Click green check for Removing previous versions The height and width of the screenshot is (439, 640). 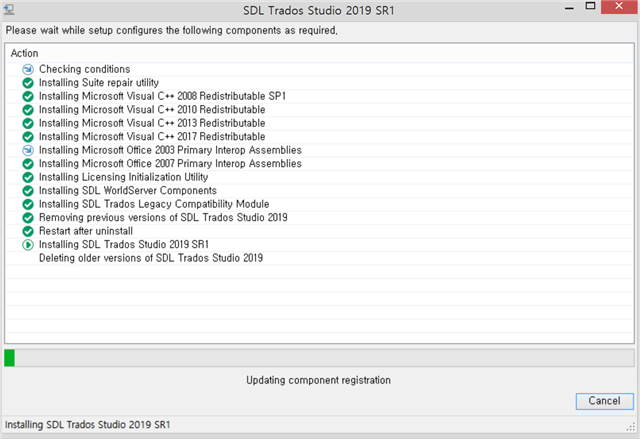(x=28, y=217)
